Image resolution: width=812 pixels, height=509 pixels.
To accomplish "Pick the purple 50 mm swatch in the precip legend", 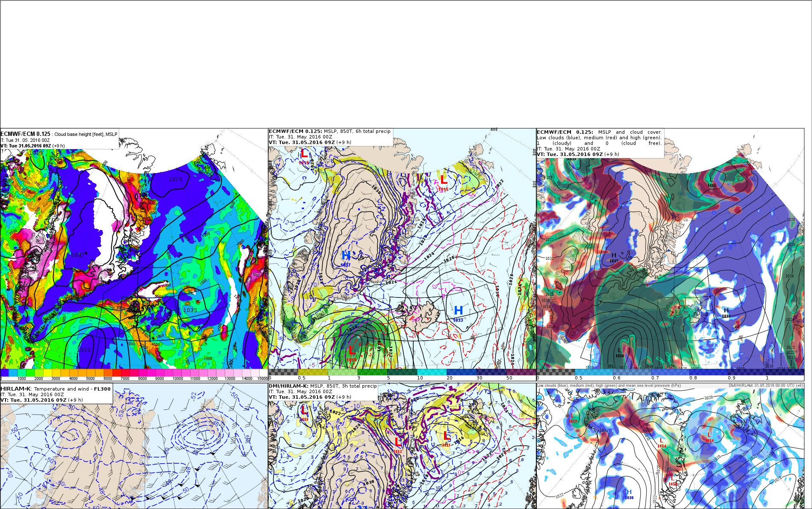I will pos(521,372).
